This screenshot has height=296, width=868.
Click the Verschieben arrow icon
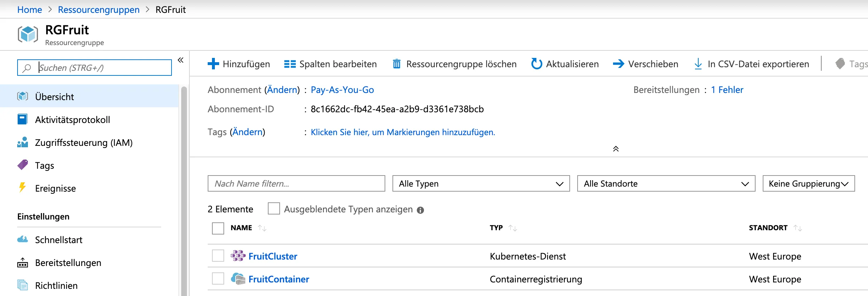(618, 64)
